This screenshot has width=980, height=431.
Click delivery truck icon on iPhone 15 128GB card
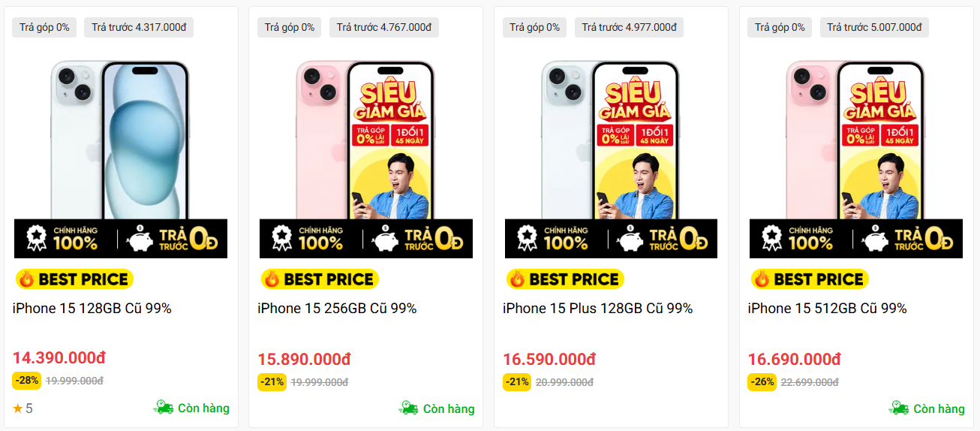click(164, 408)
